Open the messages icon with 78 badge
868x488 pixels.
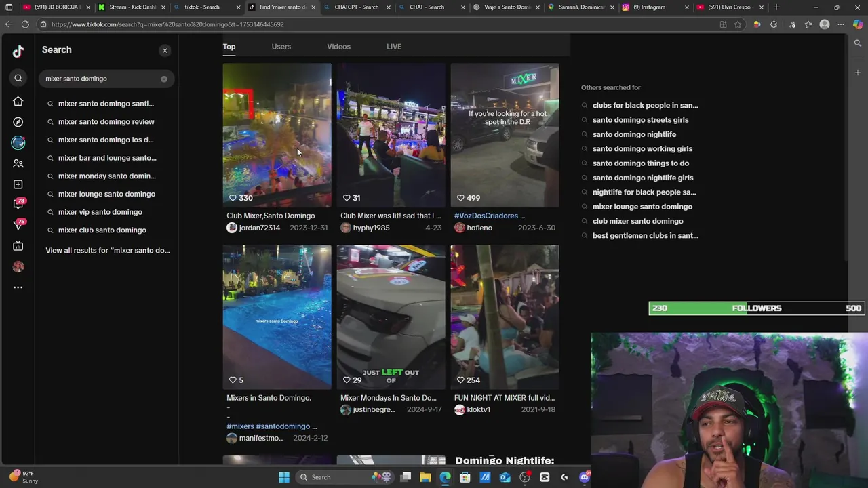coord(19,204)
